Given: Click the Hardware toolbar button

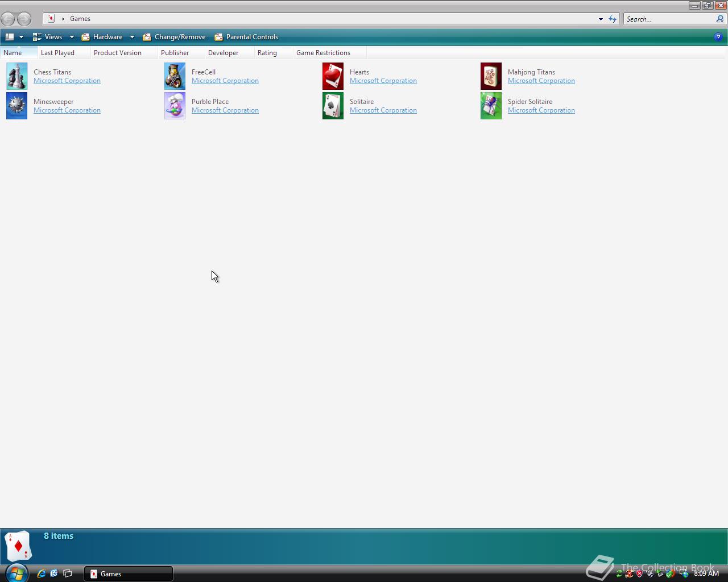Looking at the screenshot, I should [102, 37].
